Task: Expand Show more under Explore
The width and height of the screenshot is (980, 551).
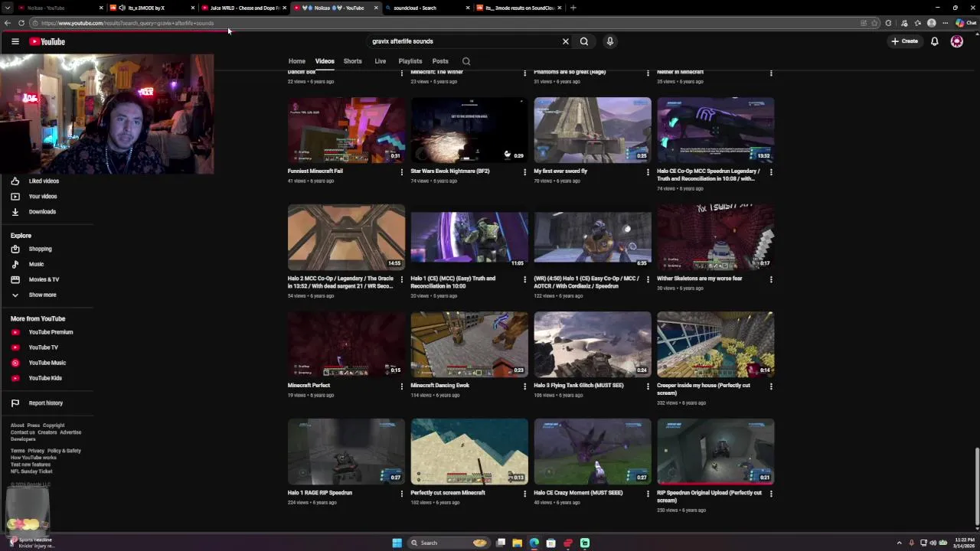Action: 42,295
